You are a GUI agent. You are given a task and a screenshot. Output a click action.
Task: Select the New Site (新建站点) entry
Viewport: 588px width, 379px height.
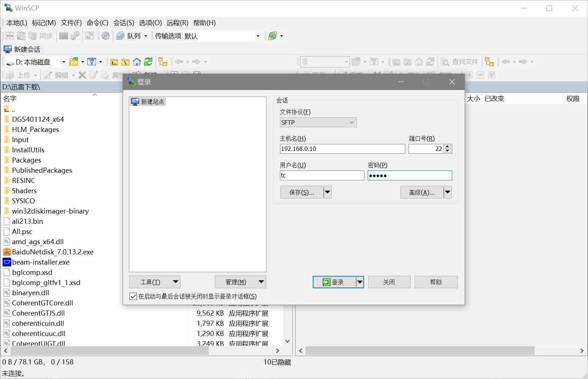point(148,102)
